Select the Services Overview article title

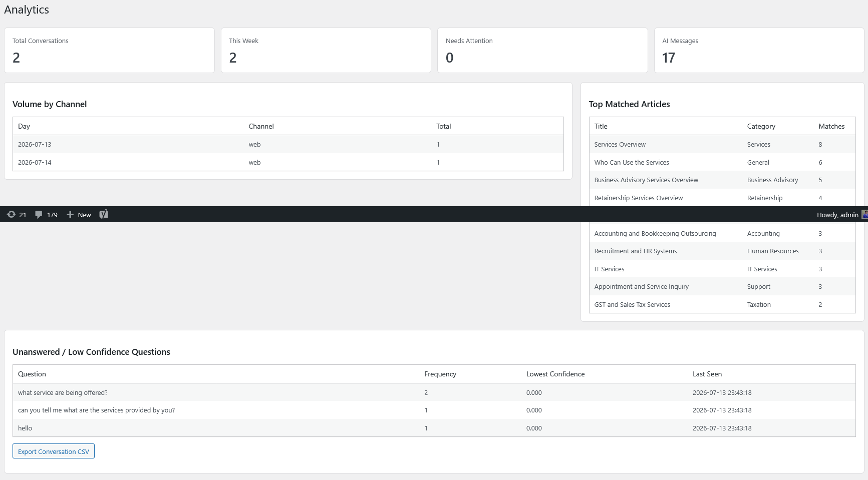coord(620,144)
